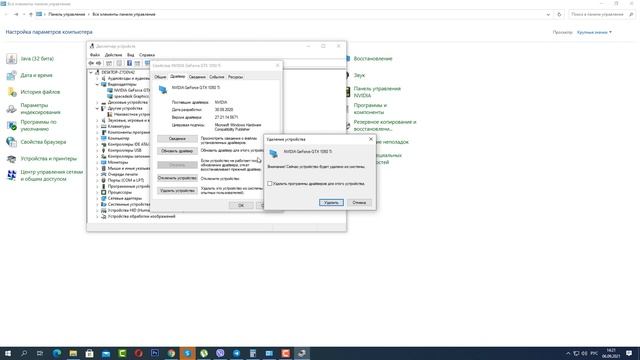This screenshot has width=640, height=360.
Task: Collapse the DESKTOP root node
Action: [91, 72]
